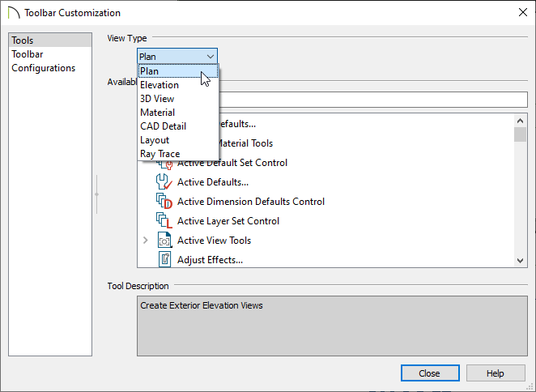Choose CAD Detail from the View Type list
Viewport: 536px width, 392px height.
[178, 126]
